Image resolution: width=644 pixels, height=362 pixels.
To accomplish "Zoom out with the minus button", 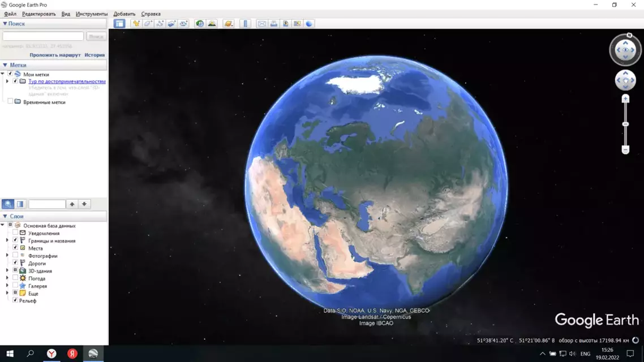I will (x=625, y=150).
